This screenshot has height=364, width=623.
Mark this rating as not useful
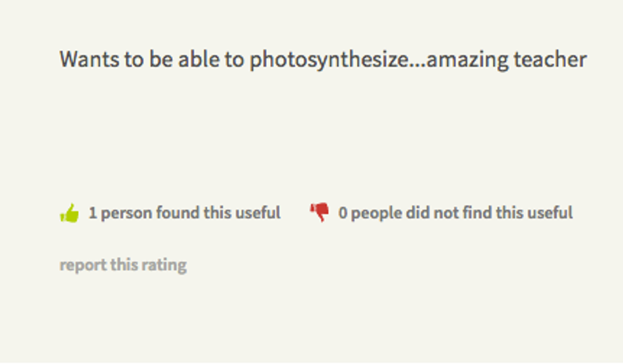[319, 212]
